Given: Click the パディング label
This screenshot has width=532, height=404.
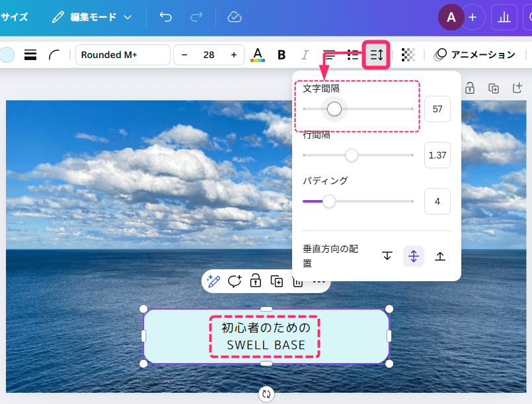Looking at the screenshot, I should [325, 181].
